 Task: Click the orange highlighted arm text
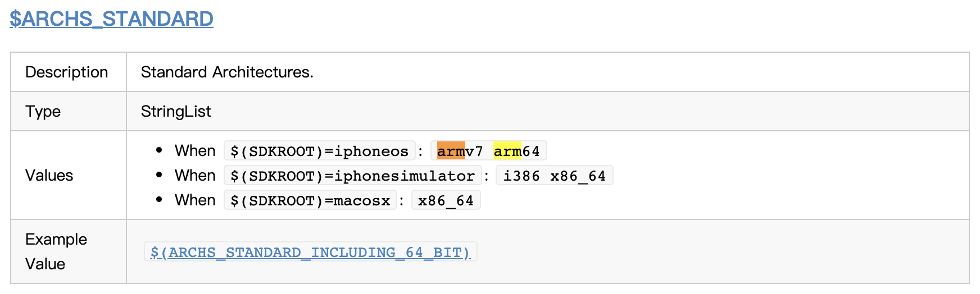point(451,151)
